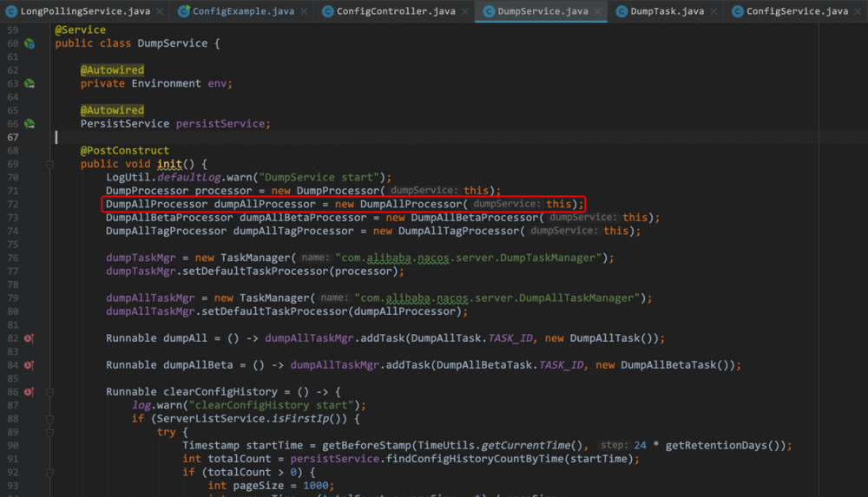The image size is (868, 497).
Task: Click the DumpTaskManager string literal
Action: [469, 258]
